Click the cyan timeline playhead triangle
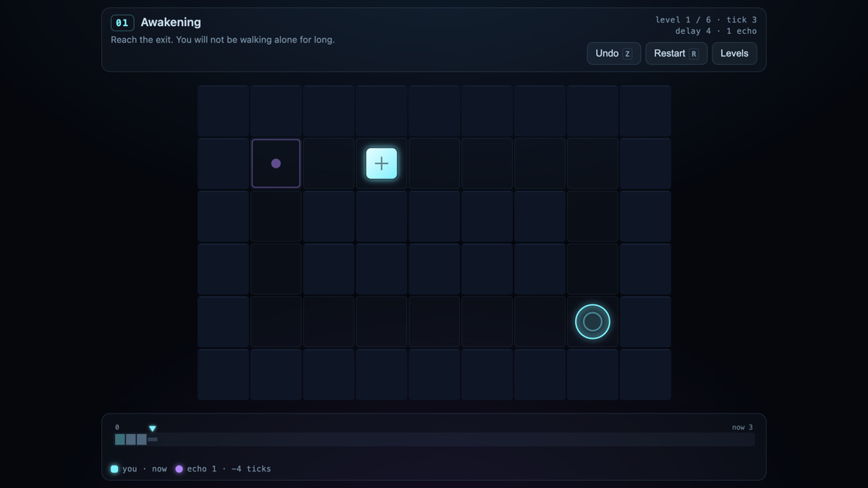Image resolution: width=868 pixels, height=488 pixels. pyautogui.click(x=153, y=429)
